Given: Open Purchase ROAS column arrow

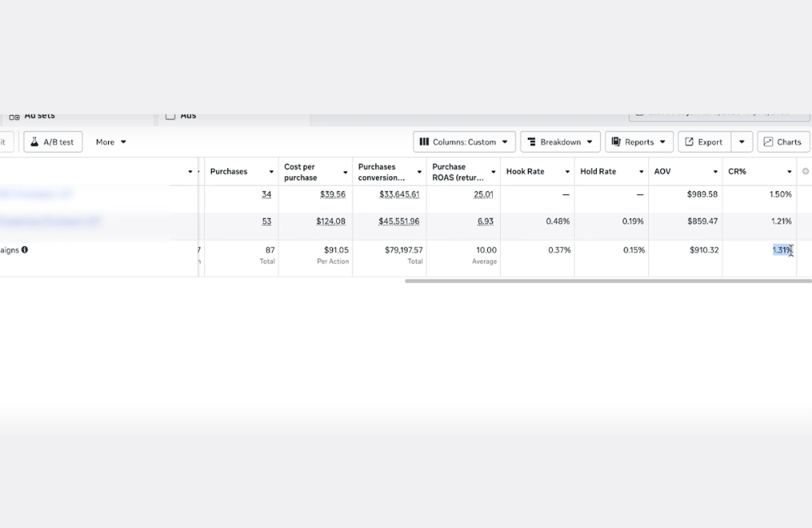Looking at the screenshot, I should coord(494,172).
